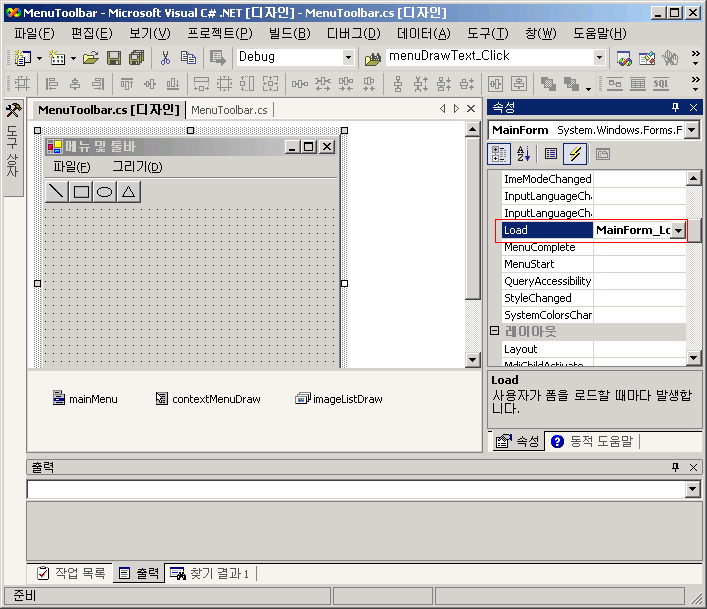Click the Open File folder icon
This screenshot has width=707, height=609.
tap(91, 58)
